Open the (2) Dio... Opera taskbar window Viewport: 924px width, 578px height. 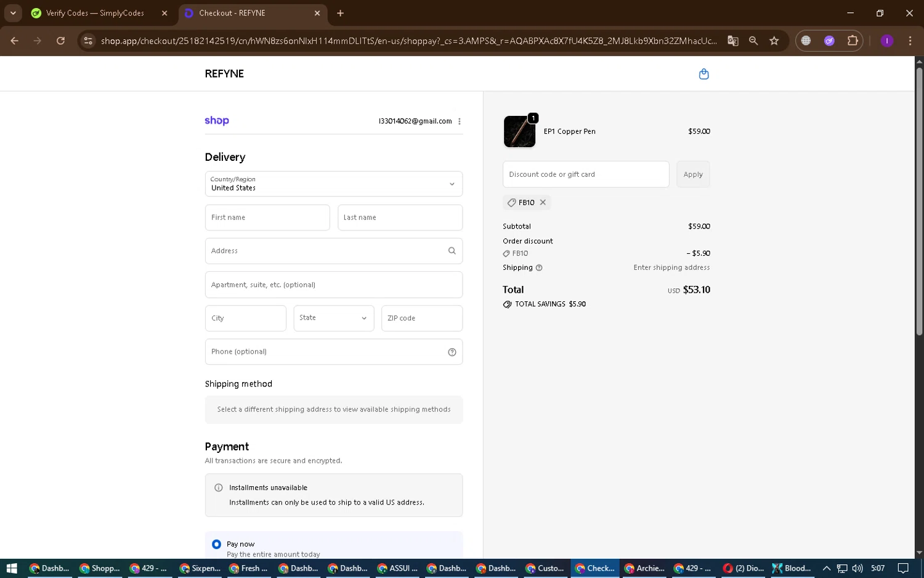744,568
